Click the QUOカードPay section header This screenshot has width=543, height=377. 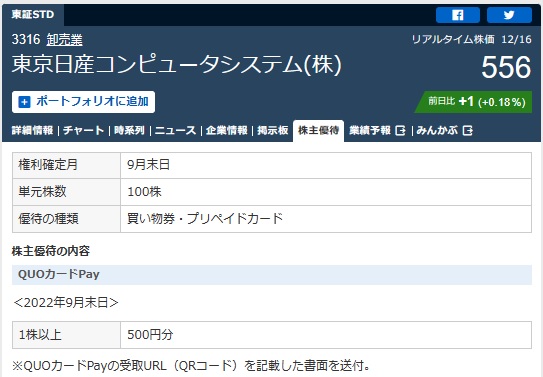(x=272, y=275)
